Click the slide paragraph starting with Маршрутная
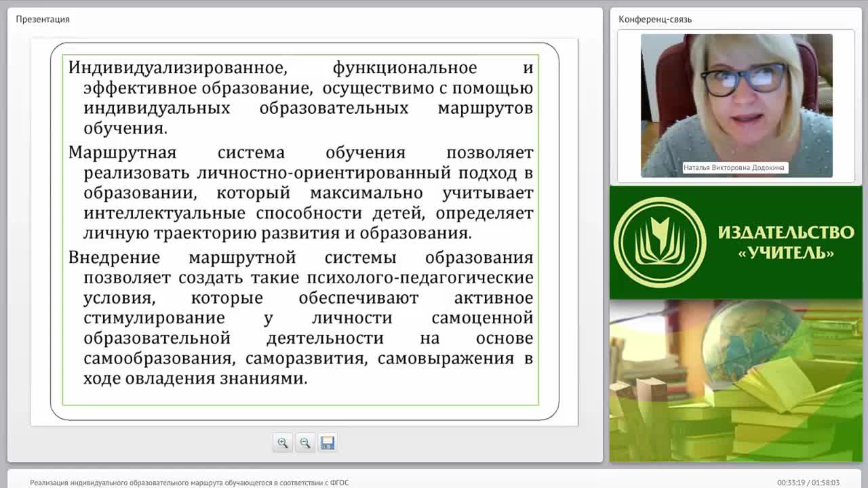The height and width of the screenshot is (488, 868). point(300,192)
